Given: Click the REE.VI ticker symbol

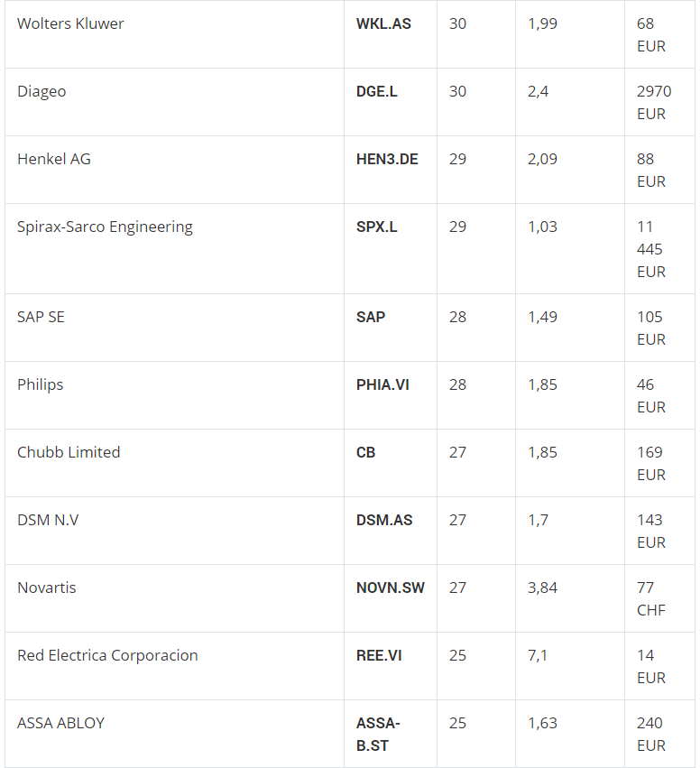Looking at the screenshot, I should click(x=379, y=655).
